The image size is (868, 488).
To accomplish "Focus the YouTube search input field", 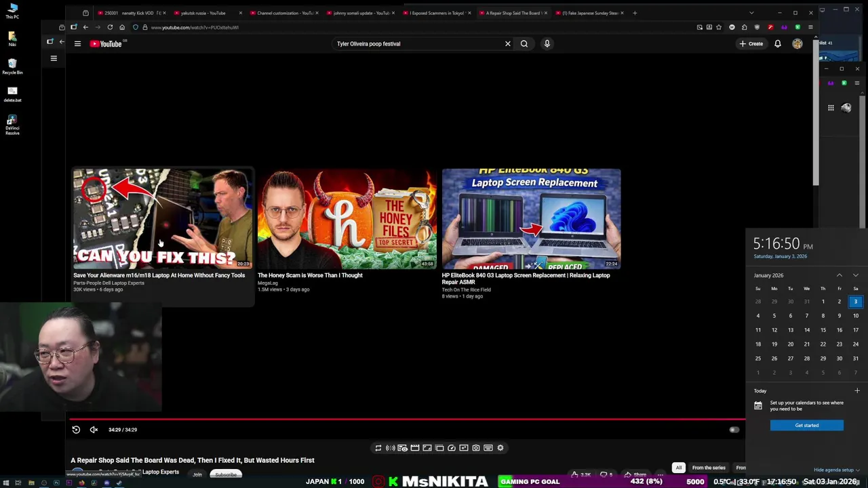I will [417, 43].
